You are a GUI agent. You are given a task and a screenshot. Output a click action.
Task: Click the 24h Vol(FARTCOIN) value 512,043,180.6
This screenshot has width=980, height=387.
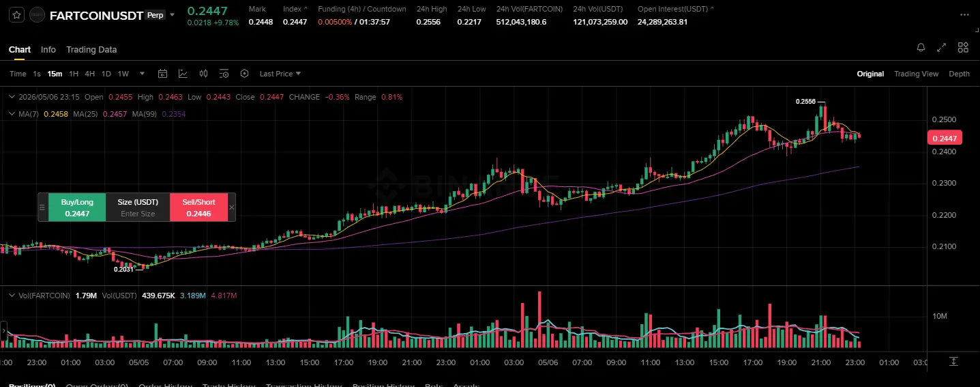[521, 22]
